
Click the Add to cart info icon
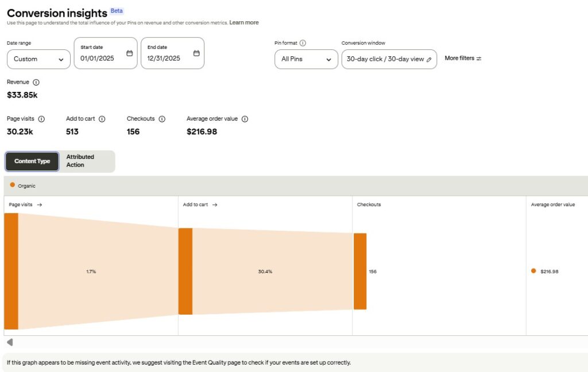coord(102,119)
